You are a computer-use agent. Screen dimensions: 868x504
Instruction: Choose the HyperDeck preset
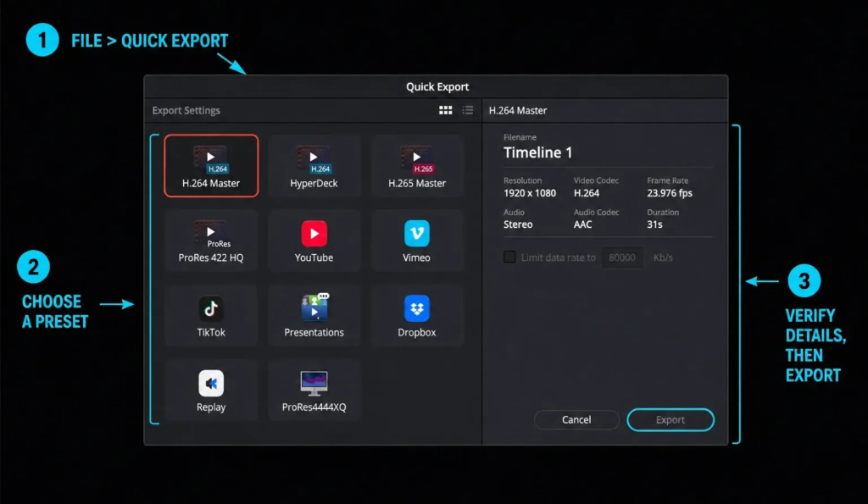[x=314, y=165]
